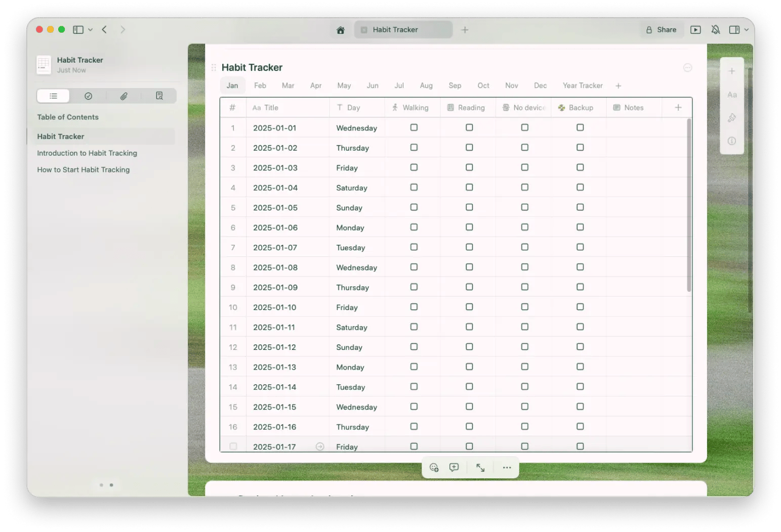Select row checkbox for 2025-01-17
The image size is (781, 532).
[233, 447]
